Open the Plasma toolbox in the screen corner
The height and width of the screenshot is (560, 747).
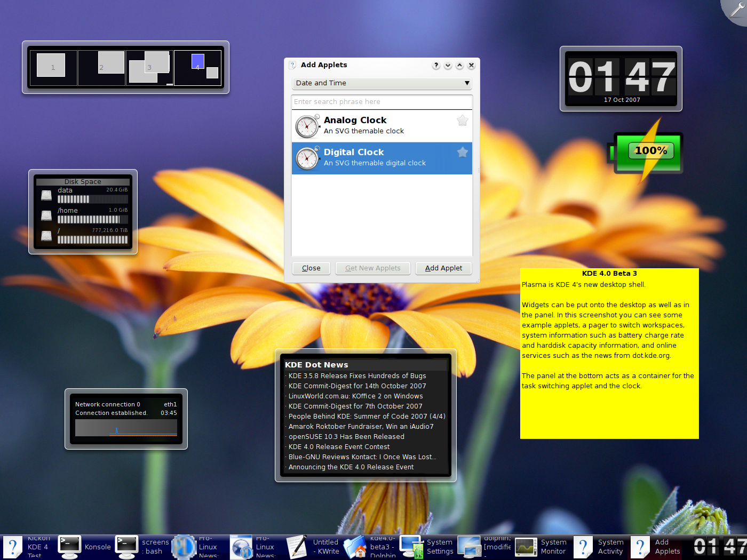(737, 10)
